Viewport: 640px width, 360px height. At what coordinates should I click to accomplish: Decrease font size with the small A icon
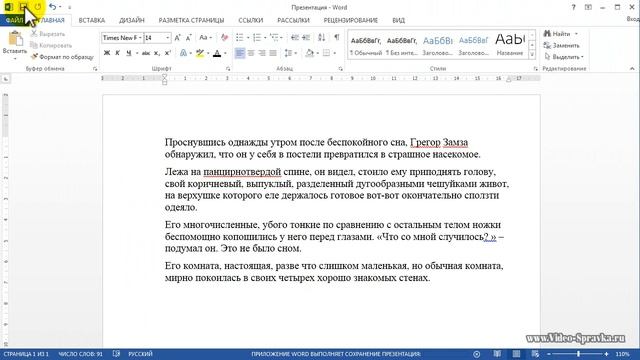[189, 38]
